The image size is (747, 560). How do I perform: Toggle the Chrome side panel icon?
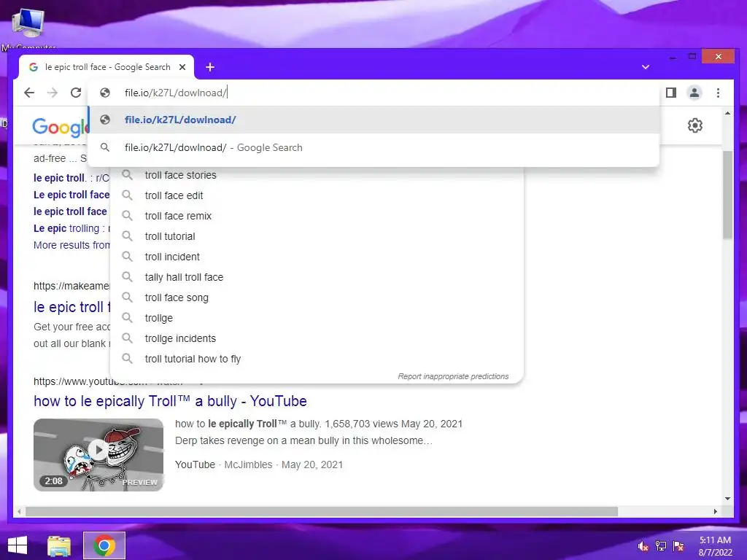(671, 93)
